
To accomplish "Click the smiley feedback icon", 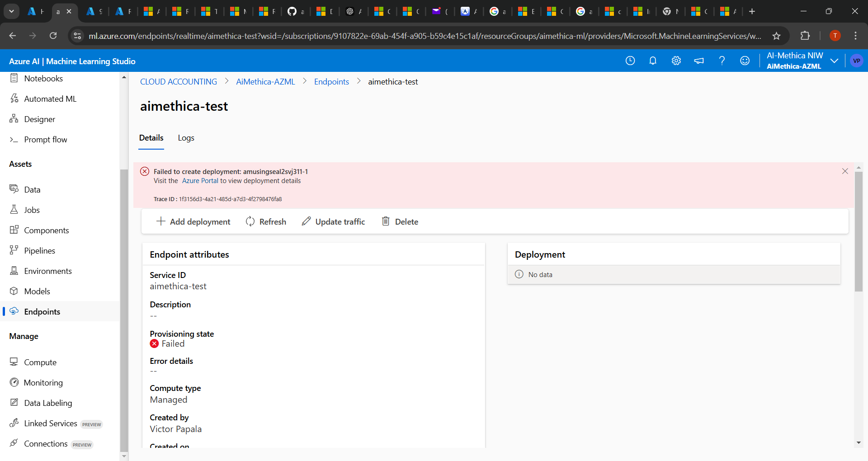I will pyautogui.click(x=745, y=61).
